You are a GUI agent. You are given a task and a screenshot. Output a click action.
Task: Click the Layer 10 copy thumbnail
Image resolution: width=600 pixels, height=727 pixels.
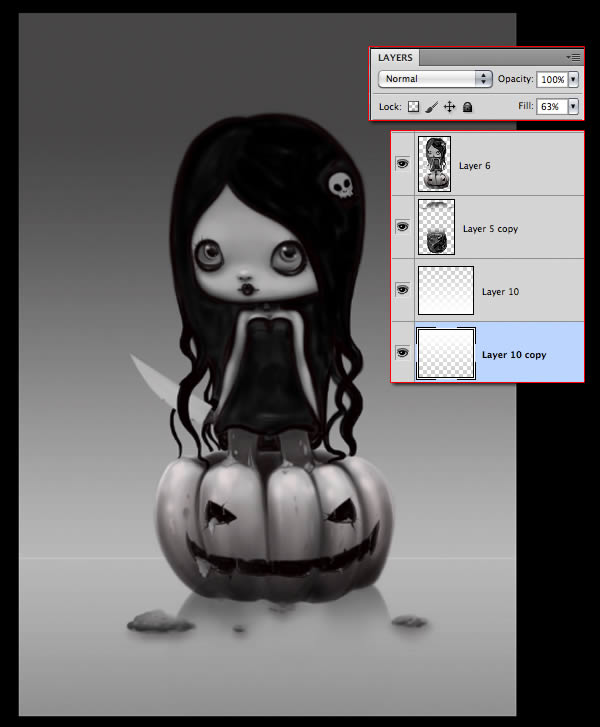pos(446,353)
